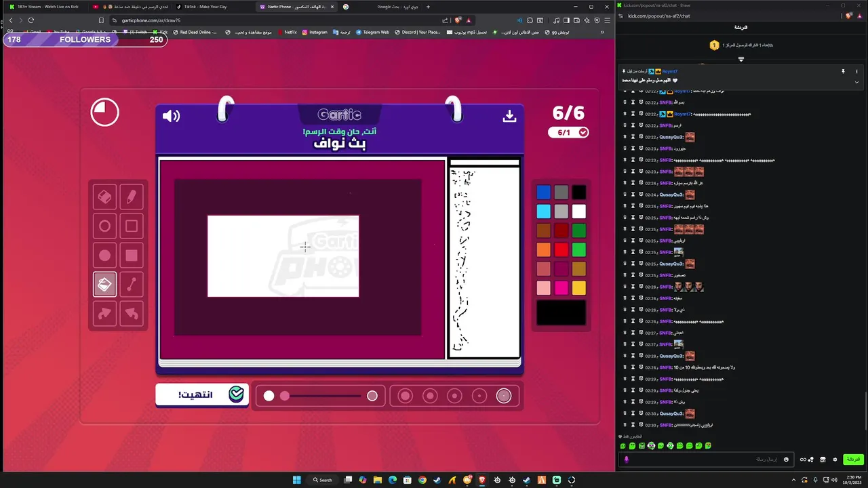Pick the bright red swatch
The image size is (868, 488).
(x=561, y=249)
